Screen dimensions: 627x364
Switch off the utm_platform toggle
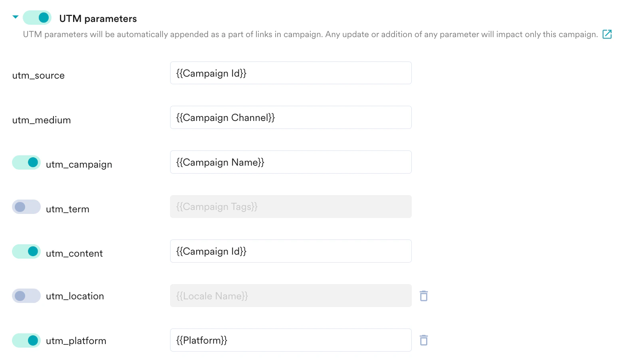pyautogui.click(x=26, y=340)
